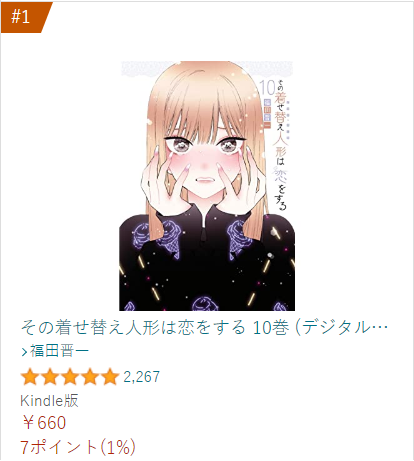Screen dimensions: 414x461
Task: Click the fifth orange rating star
Action: tap(110, 377)
